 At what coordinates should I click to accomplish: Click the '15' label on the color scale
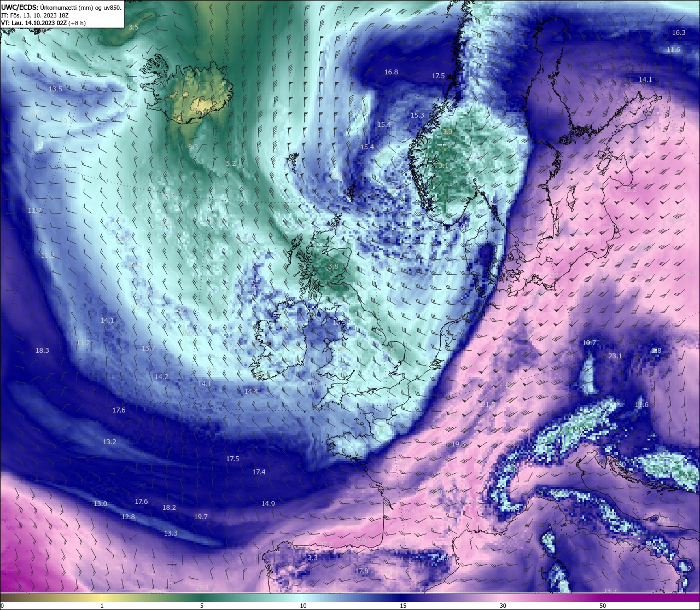click(402, 606)
